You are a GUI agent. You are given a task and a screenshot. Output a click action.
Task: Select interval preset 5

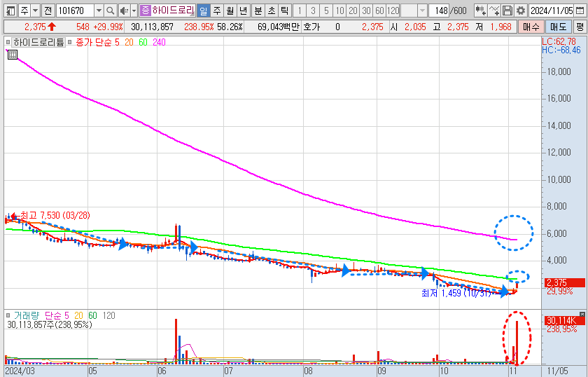click(326, 11)
